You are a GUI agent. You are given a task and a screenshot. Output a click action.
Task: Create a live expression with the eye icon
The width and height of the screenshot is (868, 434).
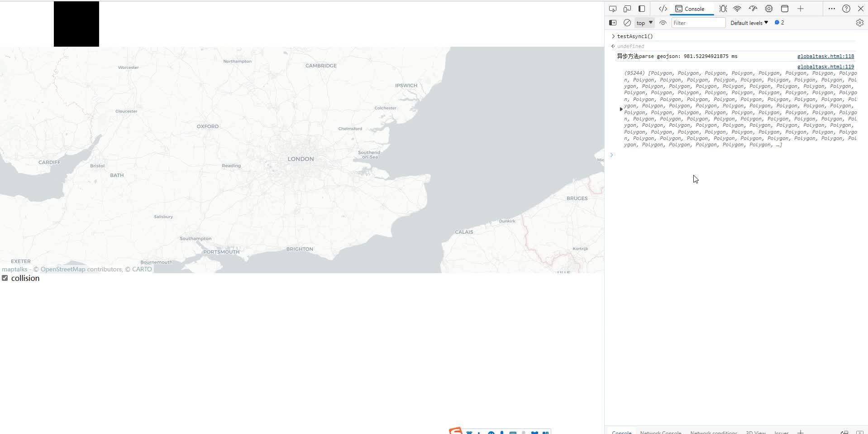663,23
